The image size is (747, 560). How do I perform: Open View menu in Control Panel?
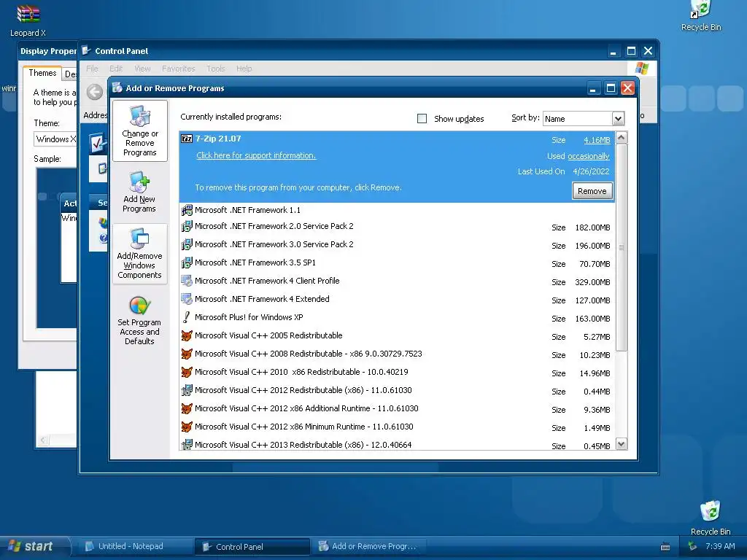[x=142, y=69]
